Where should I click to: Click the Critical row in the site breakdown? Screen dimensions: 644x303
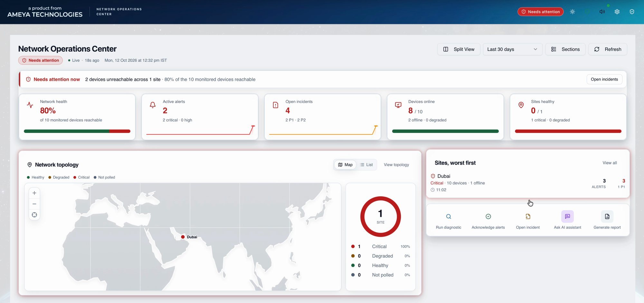coord(380,247)
